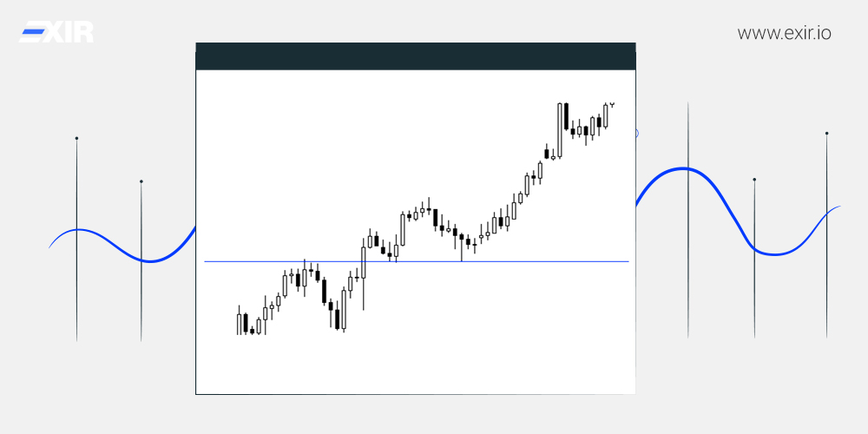Click the tallest white candle near the chart top
The width and height of the screenshot is (868, 434).
560,130
